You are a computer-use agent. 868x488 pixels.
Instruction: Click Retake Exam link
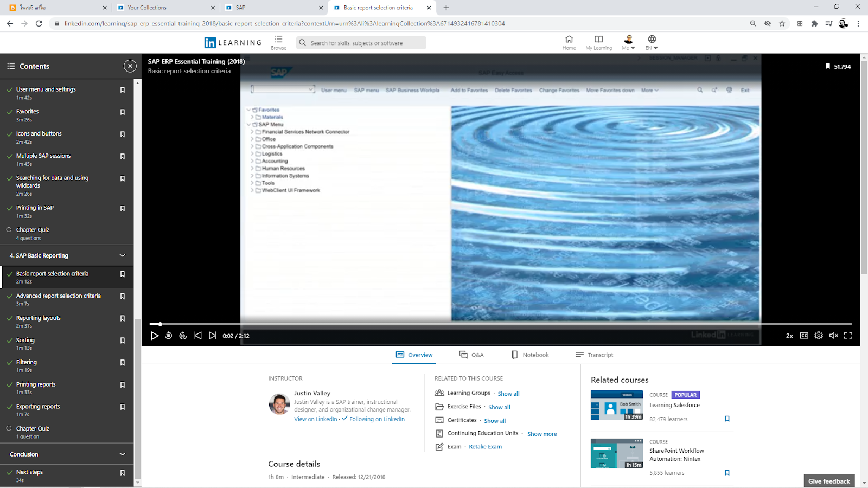[485, 447]
